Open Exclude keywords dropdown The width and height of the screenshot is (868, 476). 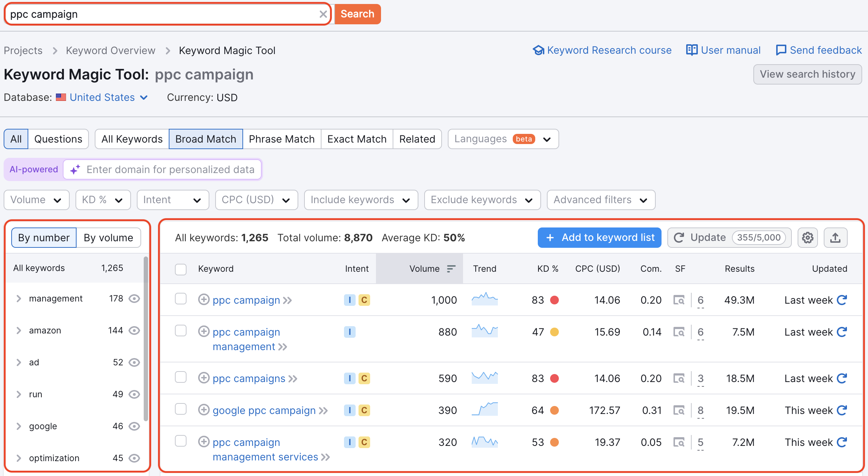(x=483, y=200)
